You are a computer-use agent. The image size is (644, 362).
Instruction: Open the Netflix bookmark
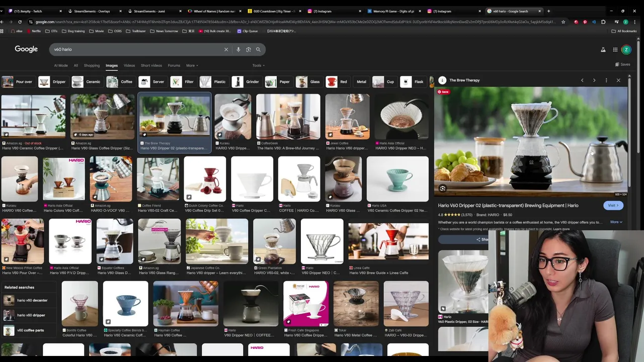(33, 31)
